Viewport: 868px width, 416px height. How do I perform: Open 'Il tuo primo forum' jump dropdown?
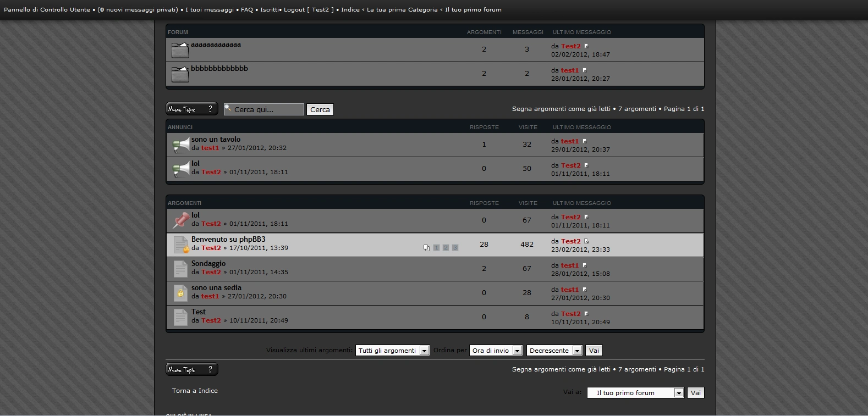pyautogui.click(x=636, y=393)
